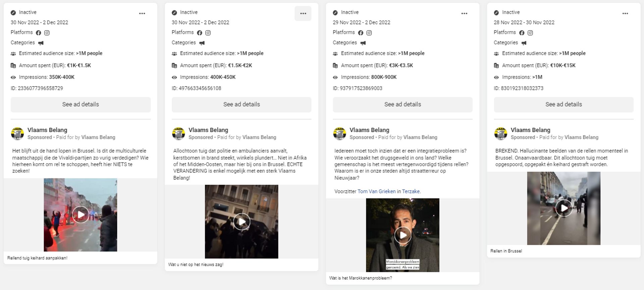Click 'Amount spent (EUR): €10K-€15K' text

tap(539, 66)
